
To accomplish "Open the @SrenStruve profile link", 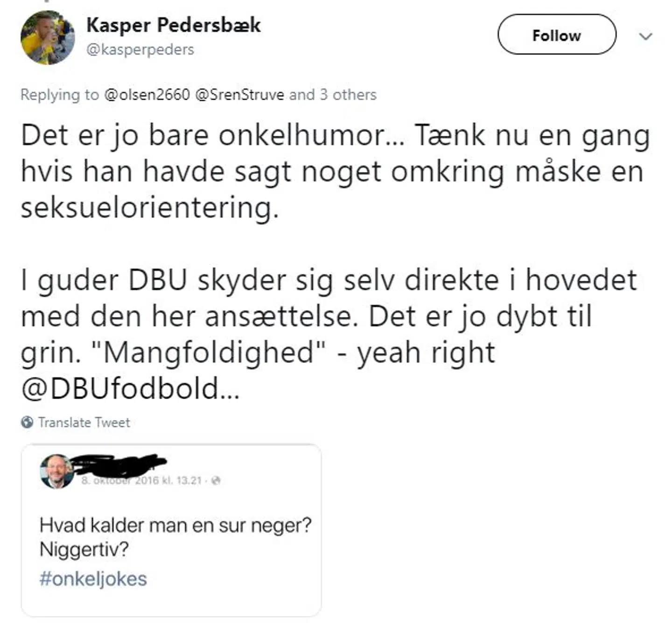I will pos(239,95).
